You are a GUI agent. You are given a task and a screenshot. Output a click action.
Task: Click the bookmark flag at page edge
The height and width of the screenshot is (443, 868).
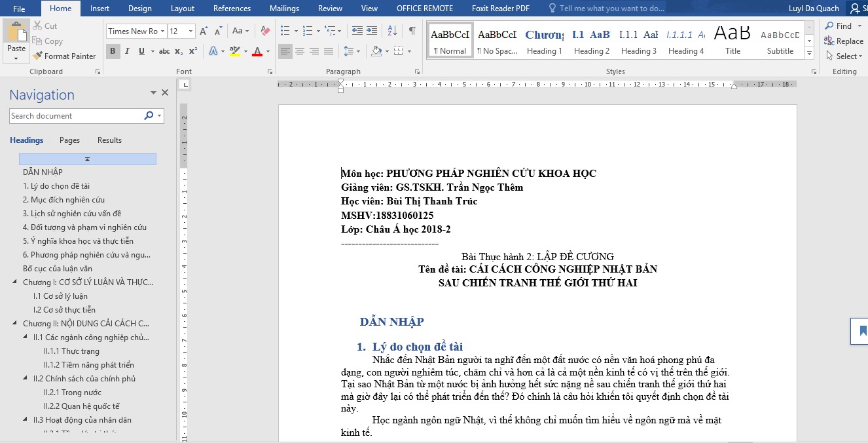pos(859,331)
